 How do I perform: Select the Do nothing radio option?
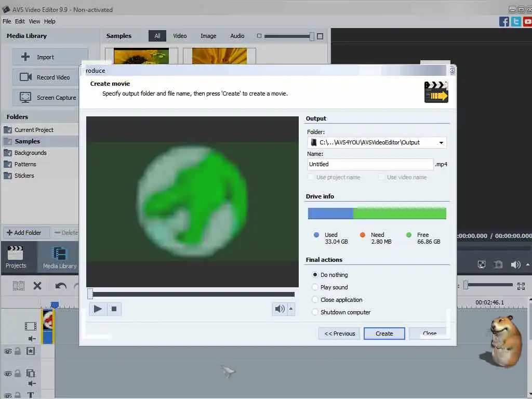(x=315, y=274)
